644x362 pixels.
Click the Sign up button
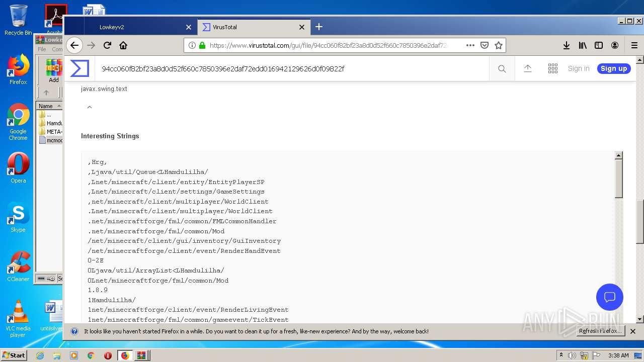click(614, 68)
